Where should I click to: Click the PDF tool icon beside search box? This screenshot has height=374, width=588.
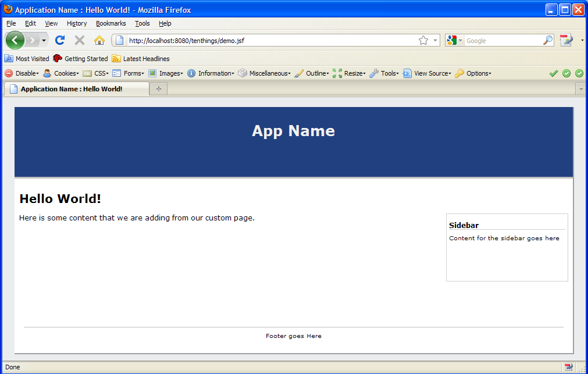coord(566,40)
